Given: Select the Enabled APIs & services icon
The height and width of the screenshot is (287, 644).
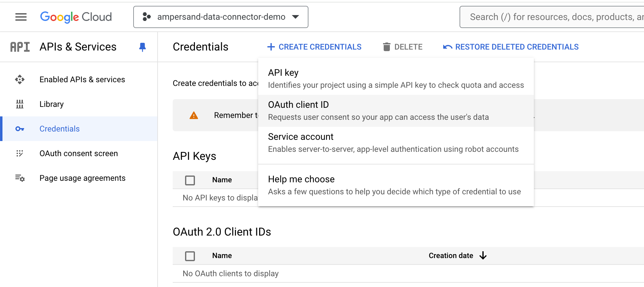Looking at the screenshot, I should (x=20, y=79).
